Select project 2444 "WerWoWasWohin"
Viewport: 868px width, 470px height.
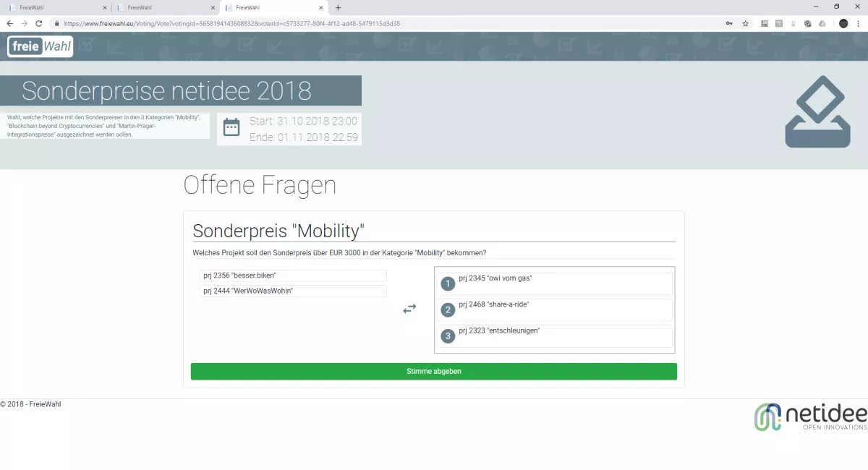click(292, 291)
